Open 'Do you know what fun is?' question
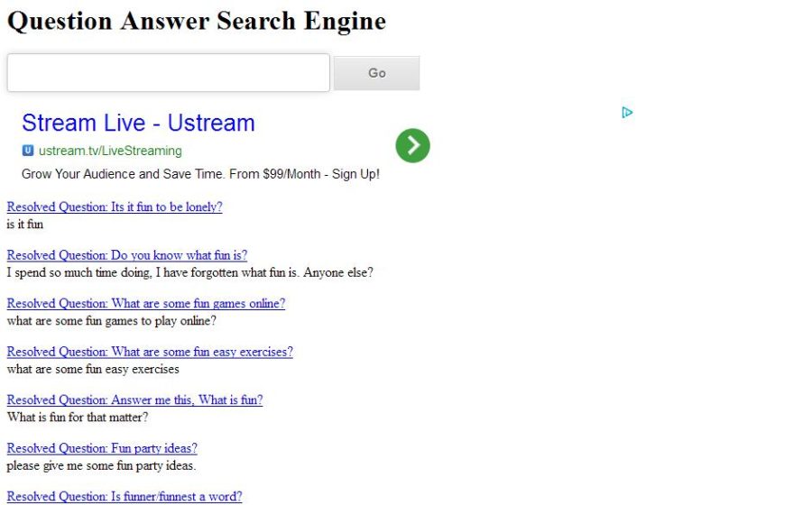Viewport: 812px width, 505px height. point(127,255)
